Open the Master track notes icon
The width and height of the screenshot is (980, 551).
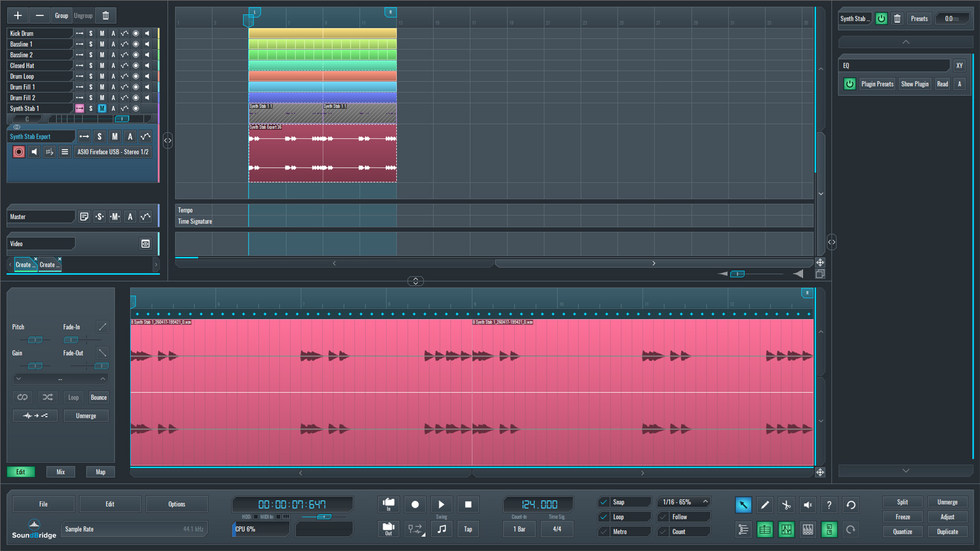[84, 217]
